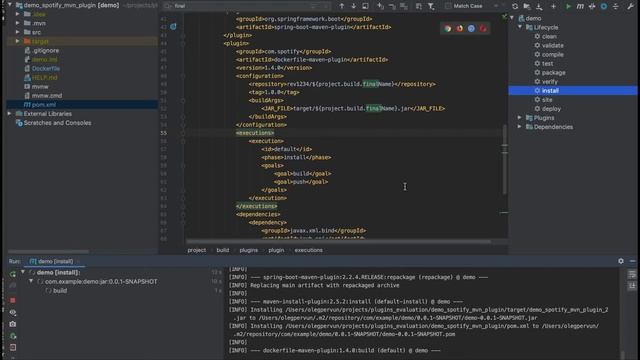Select the verify lifecycle phase
Image resolution: width=640 pixels, height=360 pixels.
coord(549,82)
